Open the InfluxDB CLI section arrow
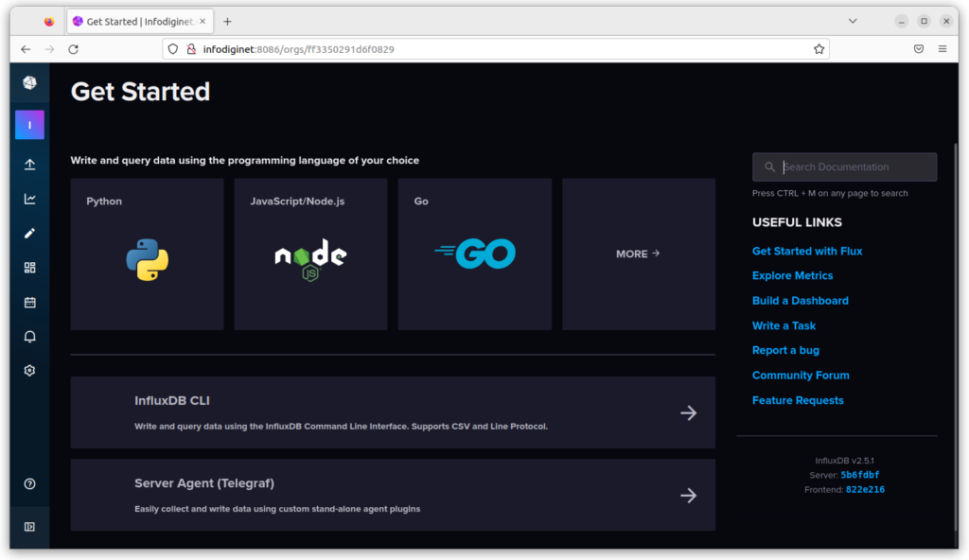 click(689, 412)
